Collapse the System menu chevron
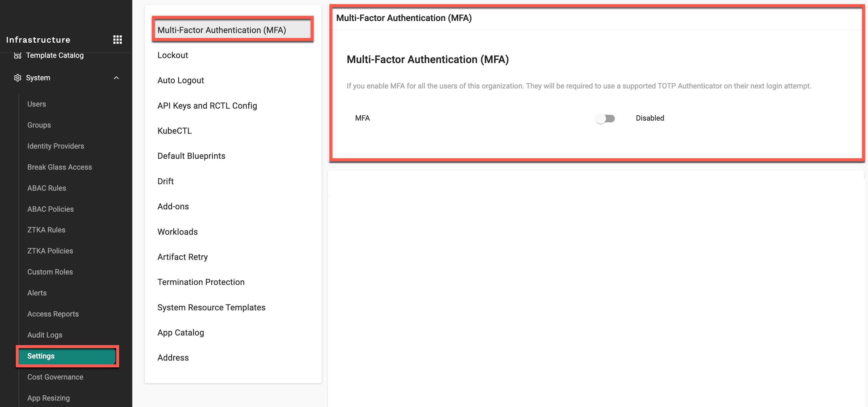 [x=116, y=78]
